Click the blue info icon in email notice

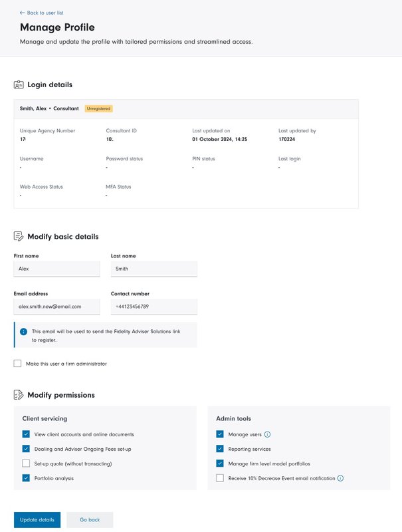click(23, 331)
